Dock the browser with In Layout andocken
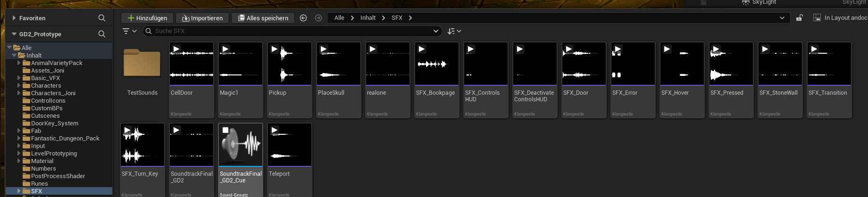This screenshot has height=197, width=868. point(840,18)
